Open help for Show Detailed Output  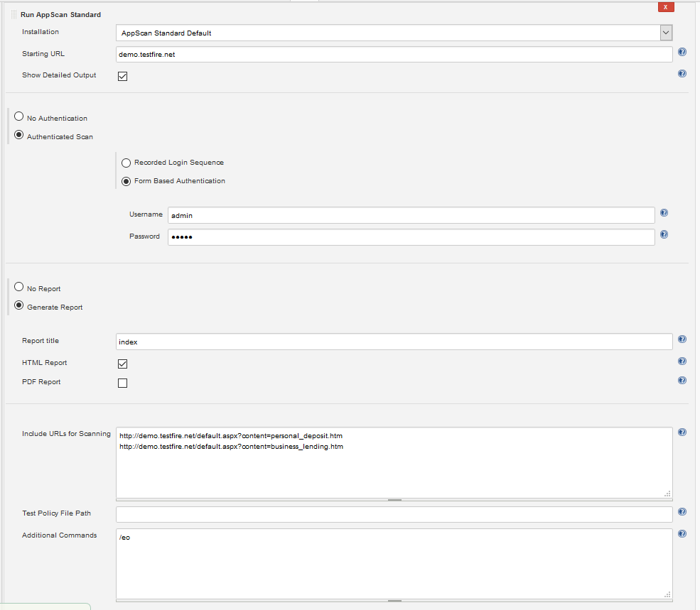click(x=682, y=74)
